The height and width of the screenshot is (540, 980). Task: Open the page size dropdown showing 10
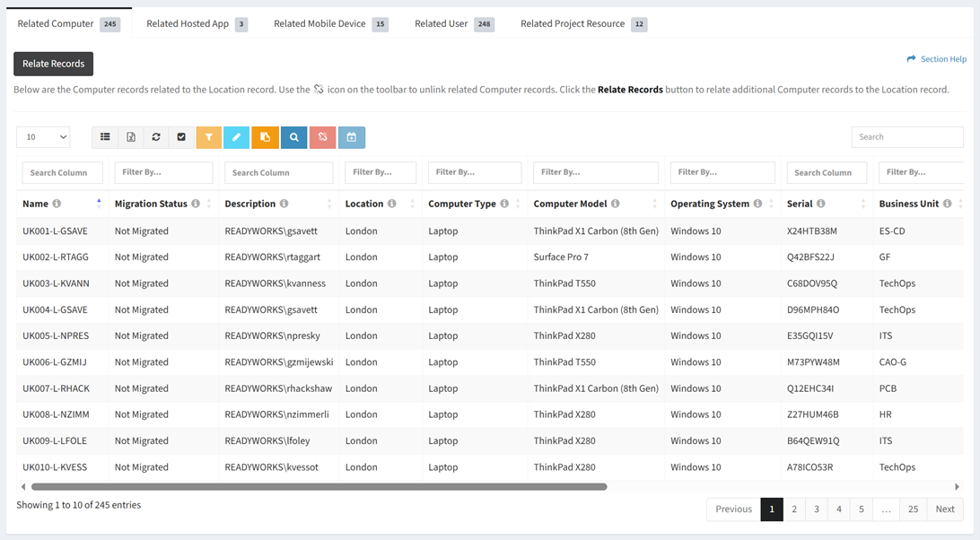[43, 137]
